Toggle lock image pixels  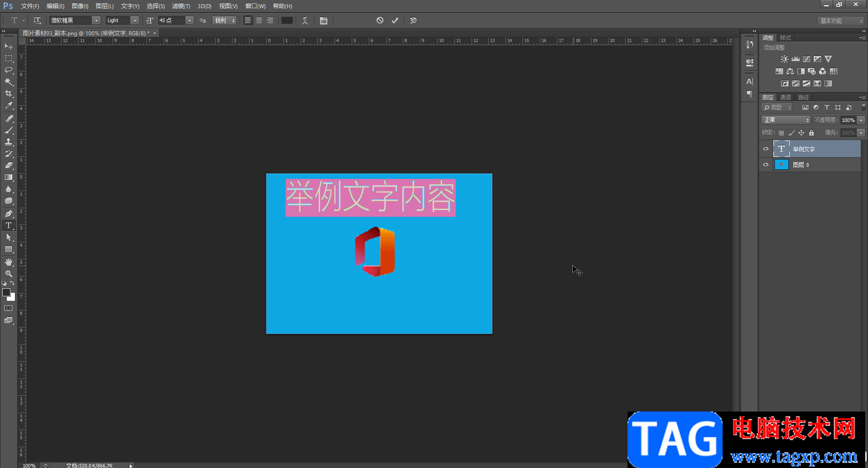coord(791,133)
